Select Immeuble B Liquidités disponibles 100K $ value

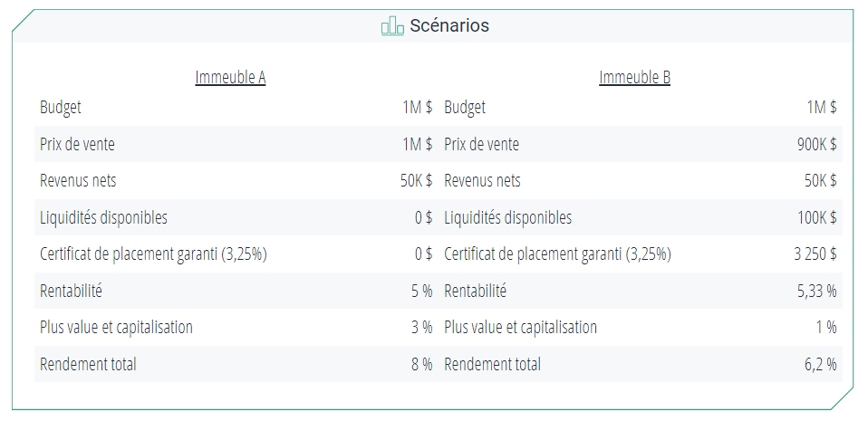[815, 218]
